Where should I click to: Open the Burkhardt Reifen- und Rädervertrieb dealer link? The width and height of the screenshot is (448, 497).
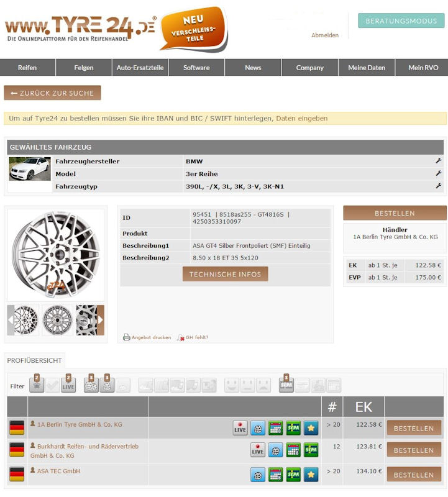85,451
